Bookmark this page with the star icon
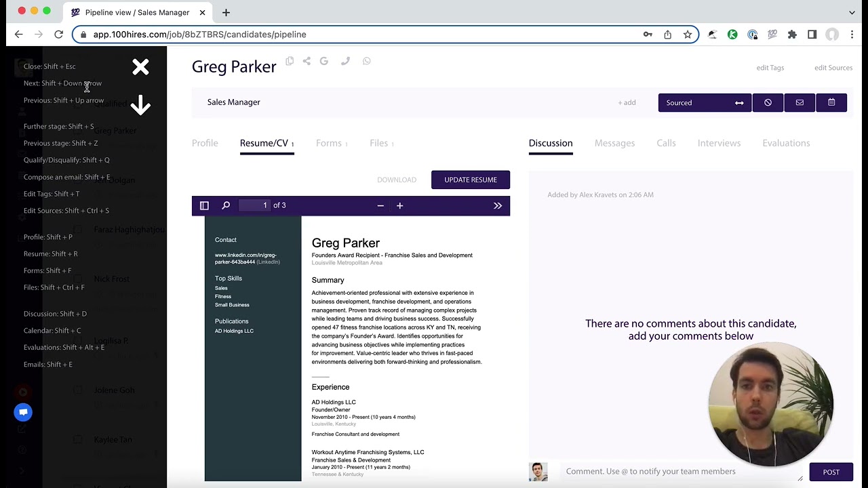Image resolution: width=868 pixels, height=488 pixels. coord(688,35)
